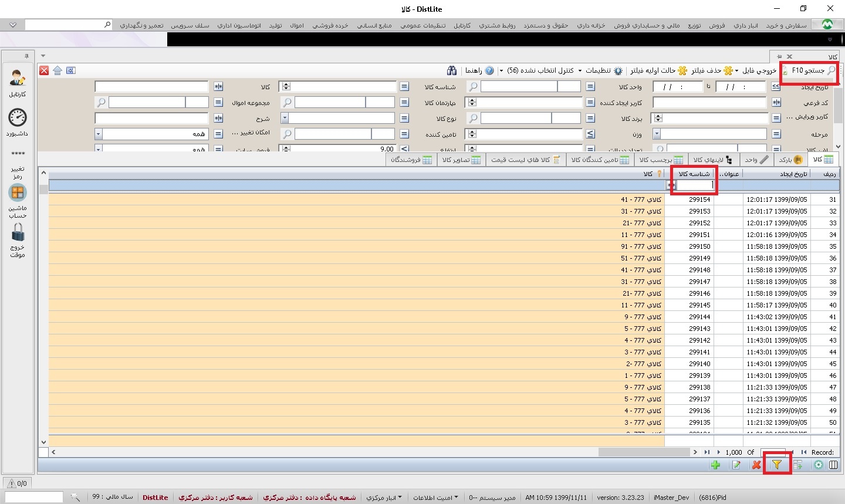This screenshot has width=845, height=504.
Task: Click the yellow funnel filter icon
Action: pyautogui.click(x=776, y=465)
